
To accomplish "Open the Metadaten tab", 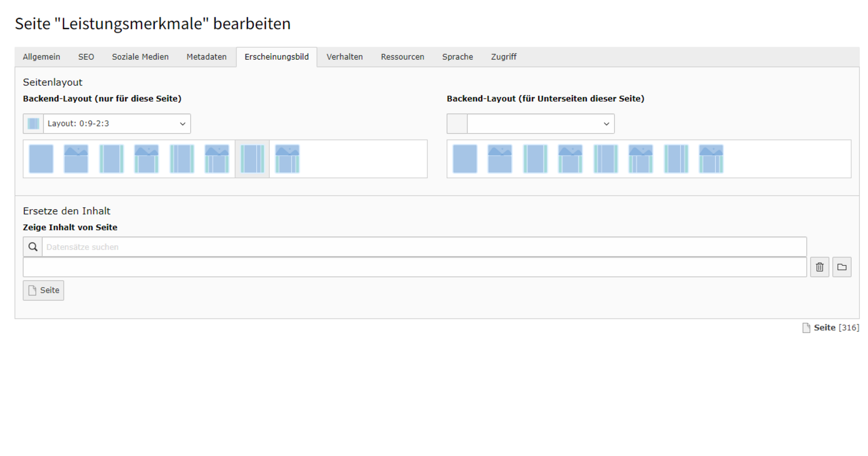I will point(207,57).
